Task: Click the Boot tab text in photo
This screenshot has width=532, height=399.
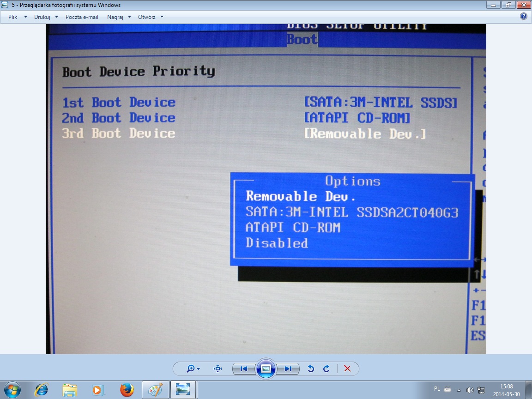Action: (302, 39)
